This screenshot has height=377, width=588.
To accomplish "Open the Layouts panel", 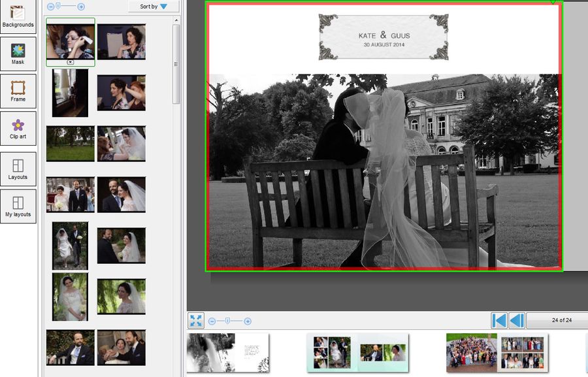I will (x=18, y=169).
